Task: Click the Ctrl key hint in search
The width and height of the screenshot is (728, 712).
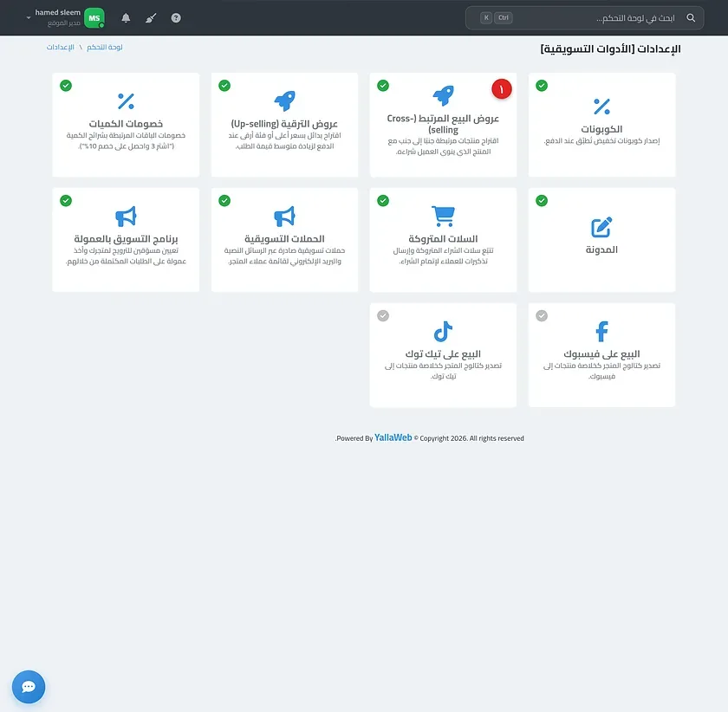Action: 504,17
